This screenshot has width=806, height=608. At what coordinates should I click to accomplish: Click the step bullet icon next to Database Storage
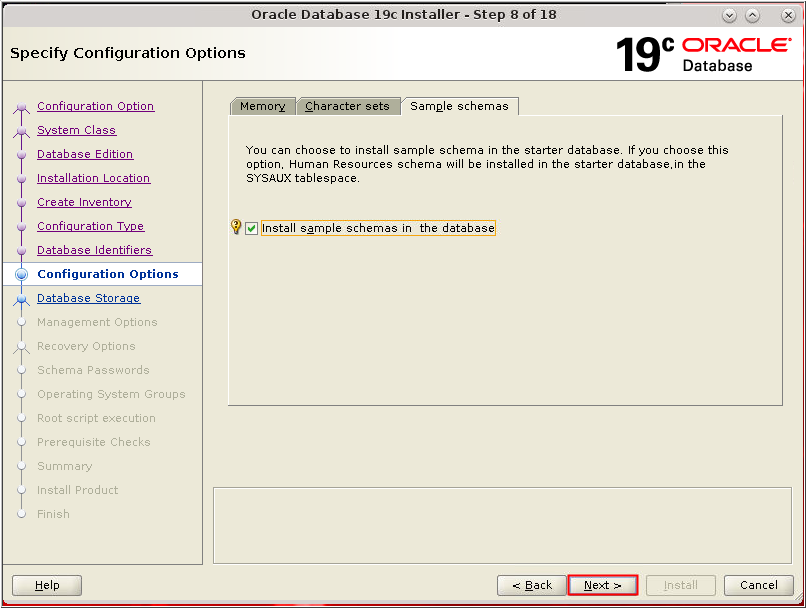pos(20,298)
